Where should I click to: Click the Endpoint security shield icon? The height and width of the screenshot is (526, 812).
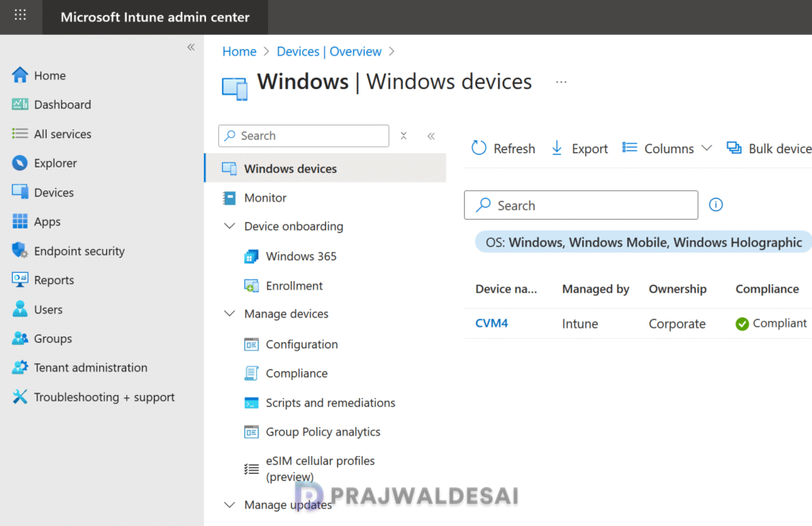[20, 250]
